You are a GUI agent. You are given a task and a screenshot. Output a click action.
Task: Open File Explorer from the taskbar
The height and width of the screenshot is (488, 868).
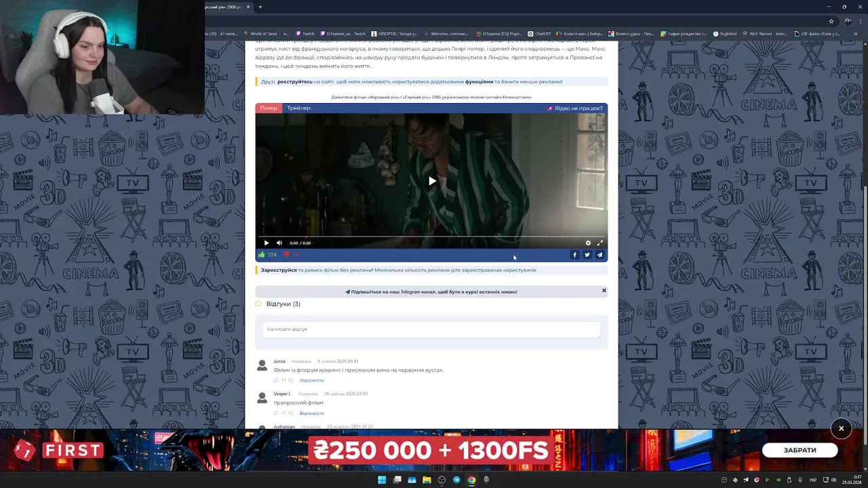pyautogui.click(x=427, y=480)
